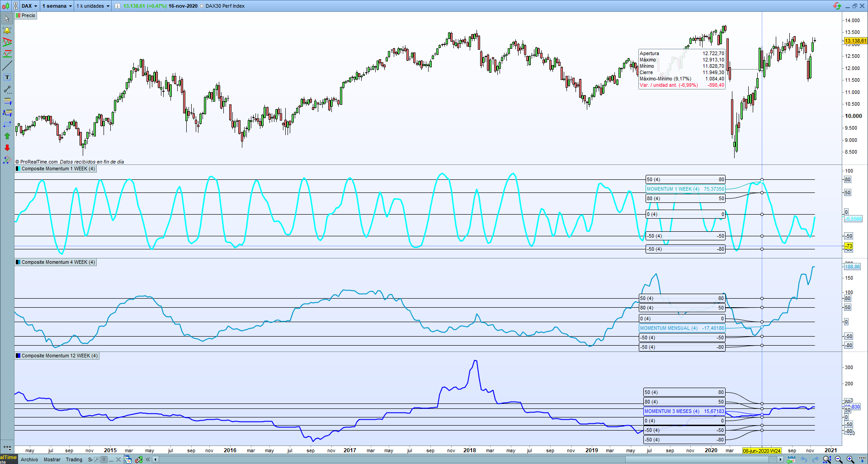Select the green up arrow tool
The height and width of the screenshot is (464, 868).
pos(7,136)
